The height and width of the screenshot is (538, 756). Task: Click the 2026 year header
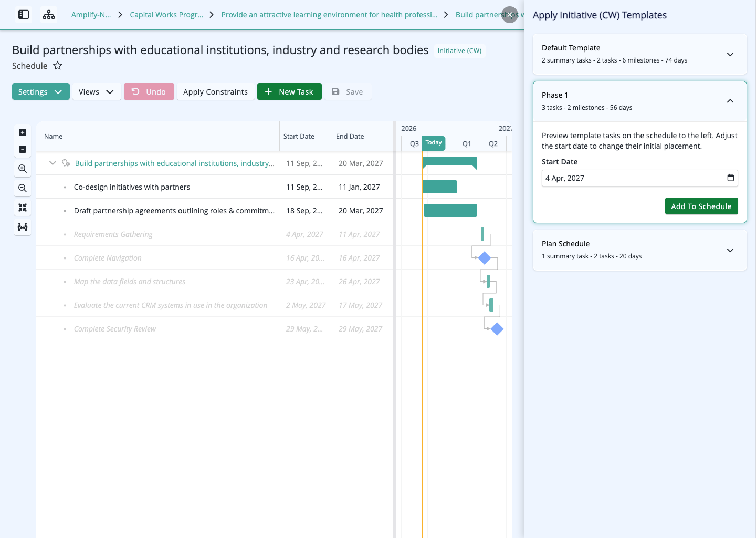pyautogui.click(x=409, y=128)
